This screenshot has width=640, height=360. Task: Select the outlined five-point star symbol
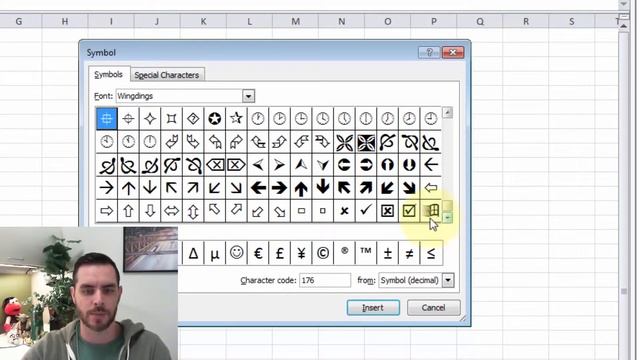click(x=236, y=119)
